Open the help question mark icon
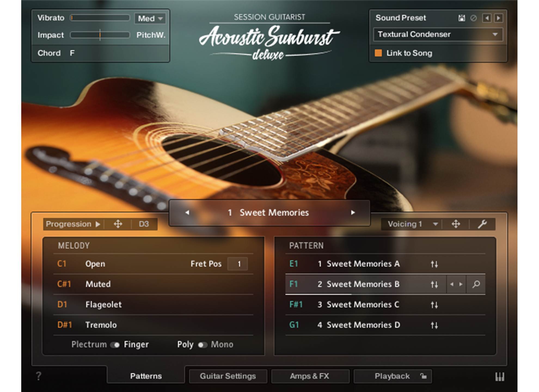The width and height of the screenshot is (539, 392). pos(39,376)
